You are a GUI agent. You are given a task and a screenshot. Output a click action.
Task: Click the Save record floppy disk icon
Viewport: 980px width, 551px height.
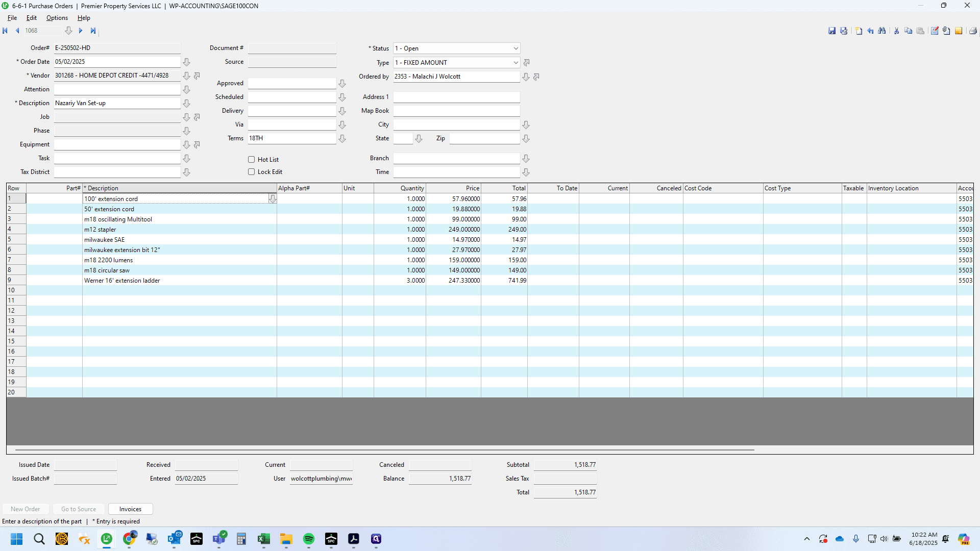pos(832,31)
